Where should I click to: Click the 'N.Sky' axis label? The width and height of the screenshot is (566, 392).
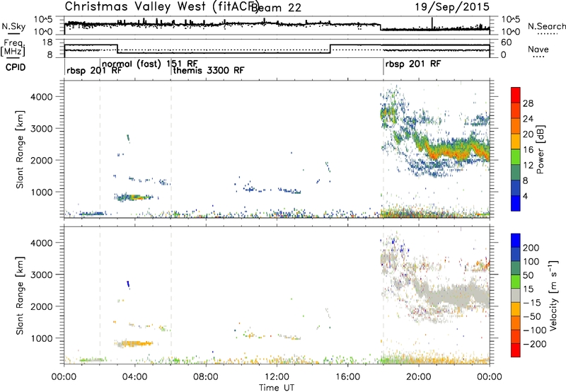[13, 26]
